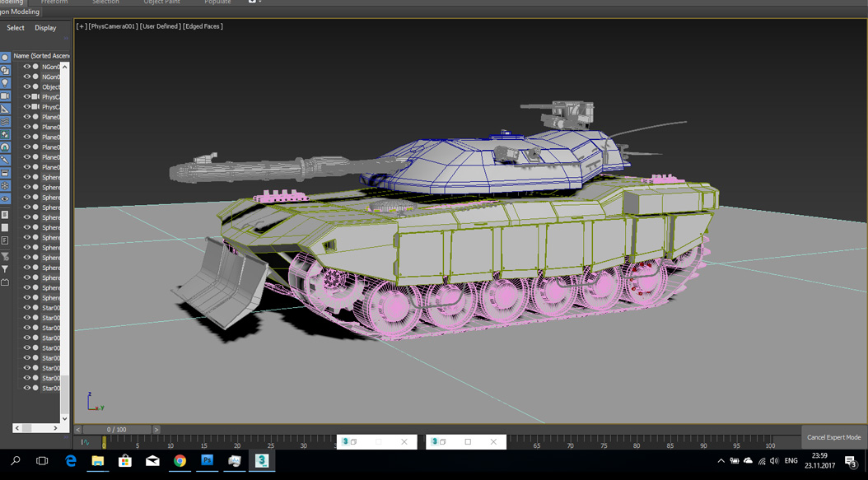Click the ENG language indicator

point(791,460)
